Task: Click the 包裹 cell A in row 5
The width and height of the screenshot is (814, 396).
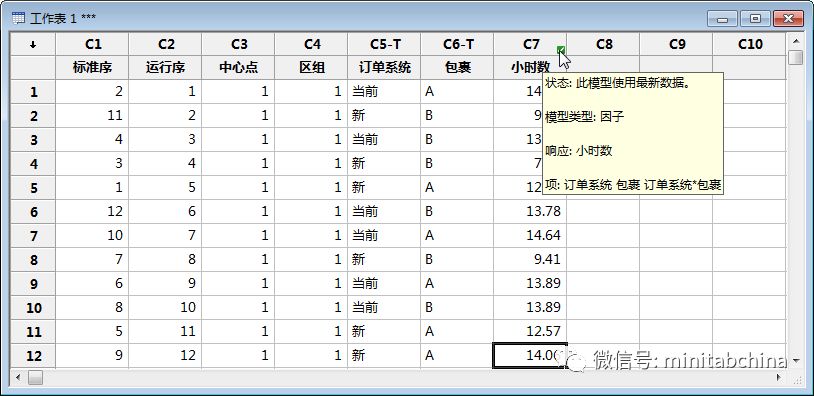Action: 458,187
